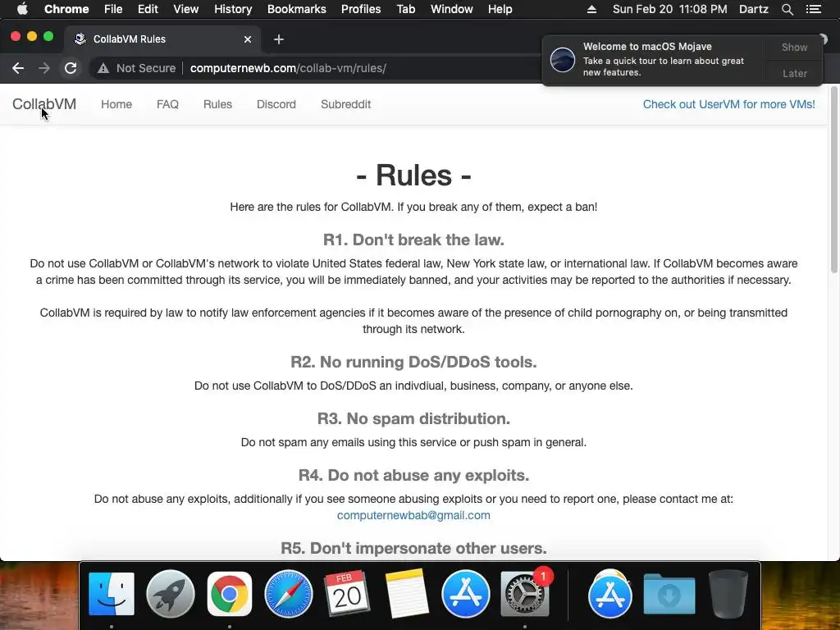The width and height of the screenshot is (840, 630).
Task: Click heading 'R2. No running DoS/DDoS tools.'
Action: (413, 362)
